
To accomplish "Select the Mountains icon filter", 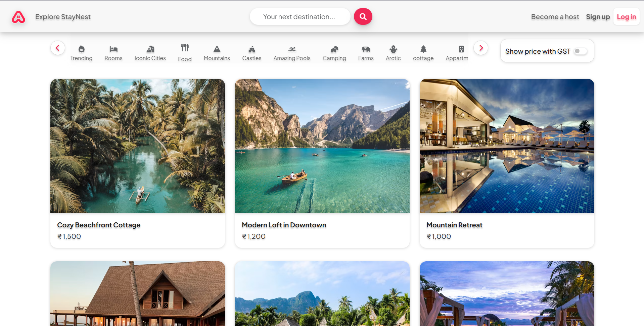I will [x=217, y=49].
